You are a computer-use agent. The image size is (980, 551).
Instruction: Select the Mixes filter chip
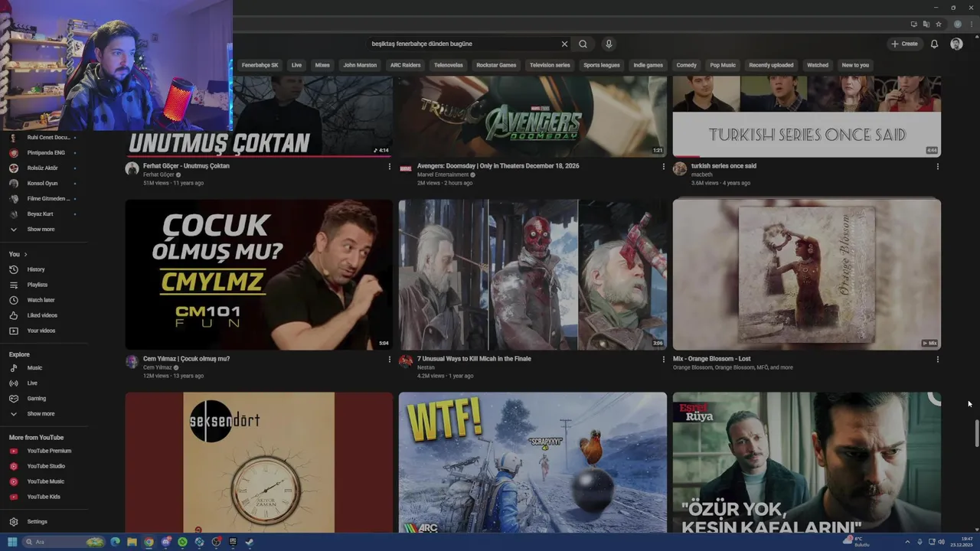pos(322,65)
